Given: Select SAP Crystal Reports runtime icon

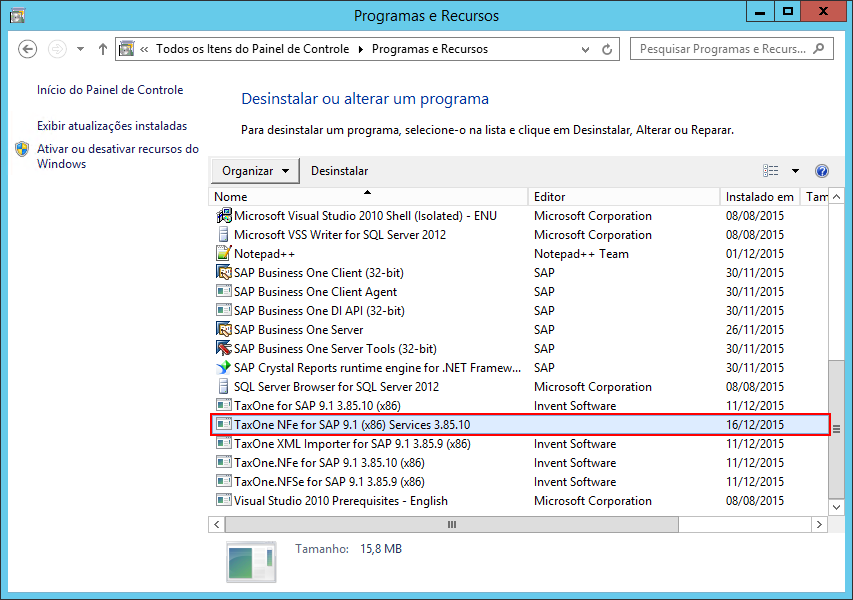Looking at the screenshot, I should (x=224, y=368).
